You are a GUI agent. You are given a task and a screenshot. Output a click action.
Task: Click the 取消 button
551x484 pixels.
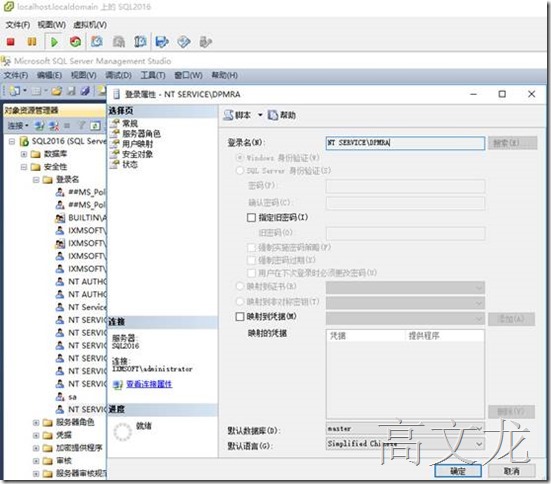(512, 471)
